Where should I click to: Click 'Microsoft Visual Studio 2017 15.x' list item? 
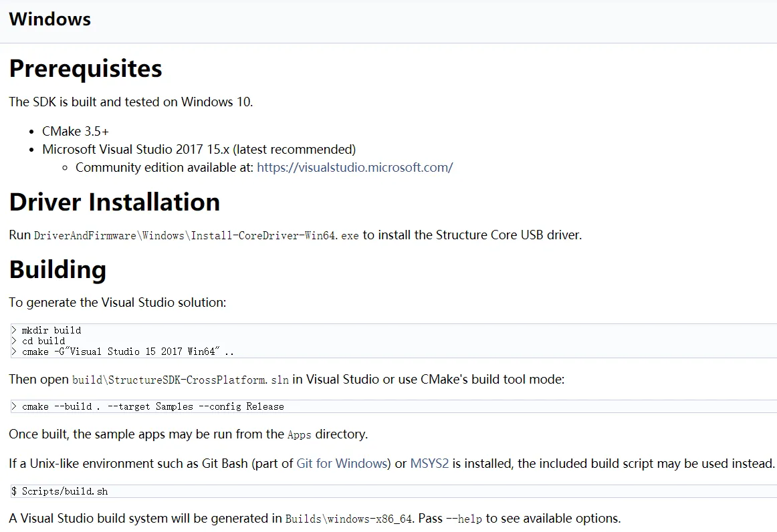199,149
